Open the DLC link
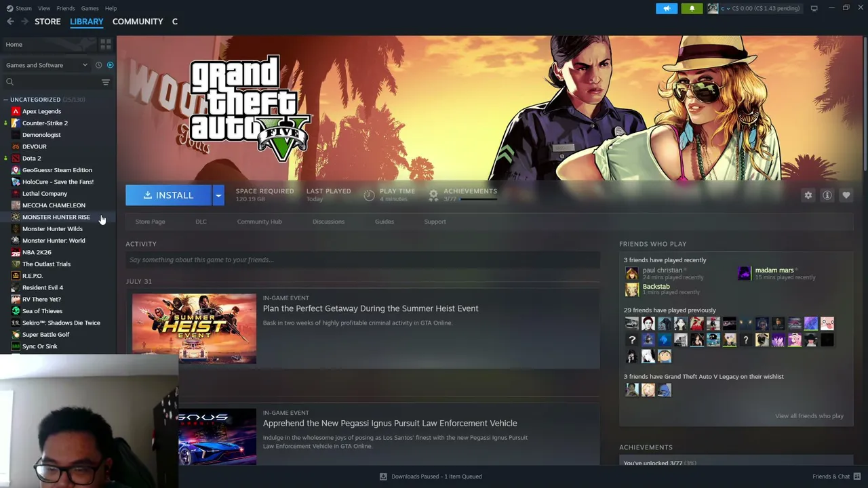Viewport: 868px width, 488px height. click(201, 222)
